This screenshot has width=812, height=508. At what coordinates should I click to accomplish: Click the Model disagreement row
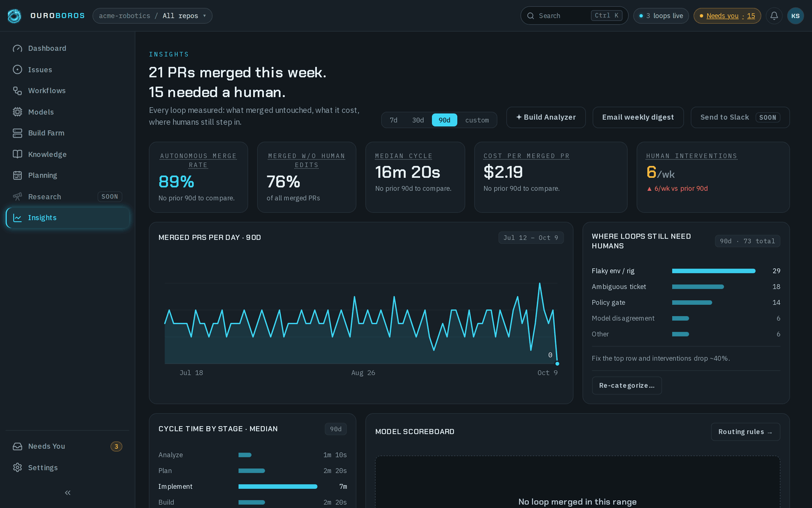[686, 318]
